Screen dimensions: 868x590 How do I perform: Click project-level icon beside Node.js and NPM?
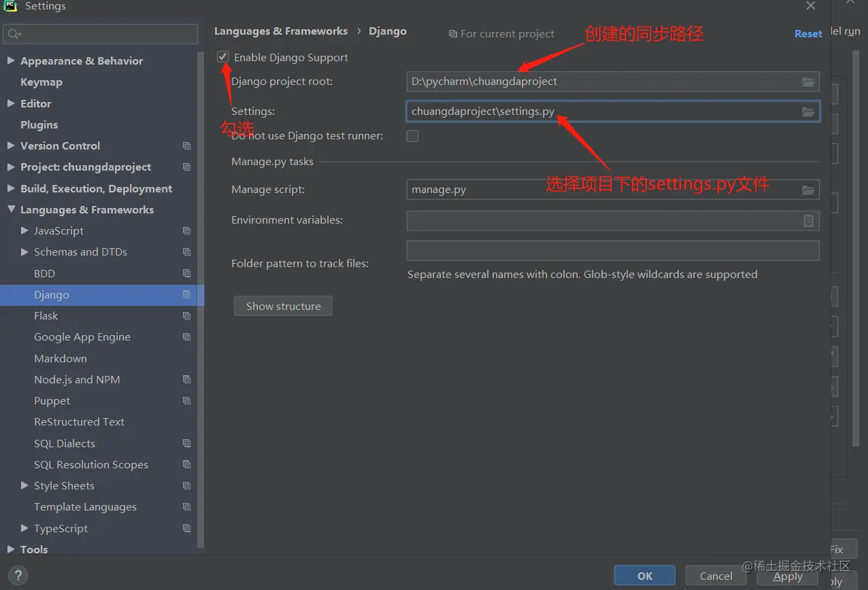coord(187,380)
